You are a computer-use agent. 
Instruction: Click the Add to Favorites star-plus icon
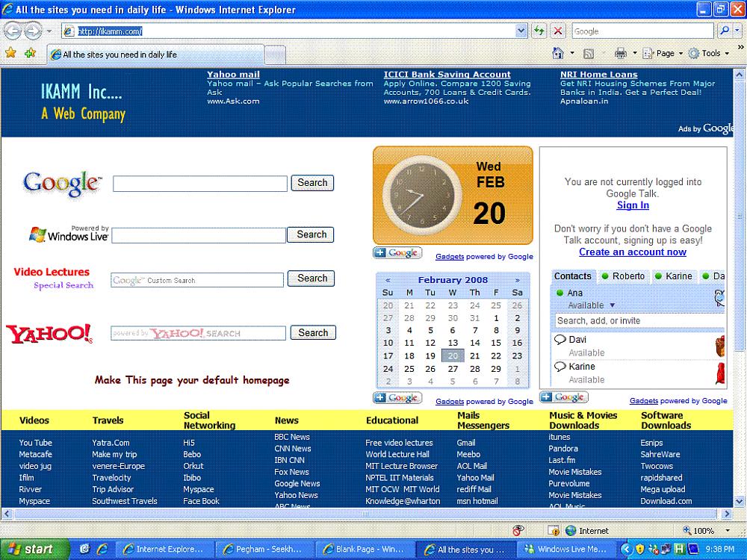pos(30,53)
